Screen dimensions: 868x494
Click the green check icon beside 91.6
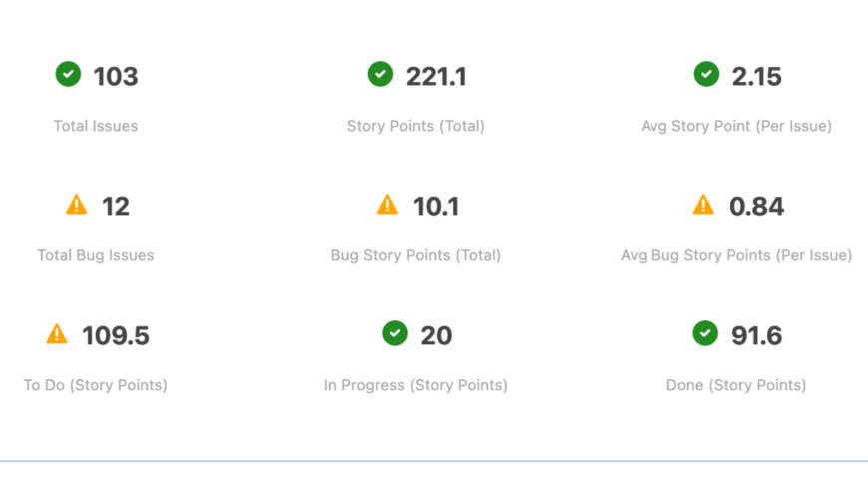point(705,333)
